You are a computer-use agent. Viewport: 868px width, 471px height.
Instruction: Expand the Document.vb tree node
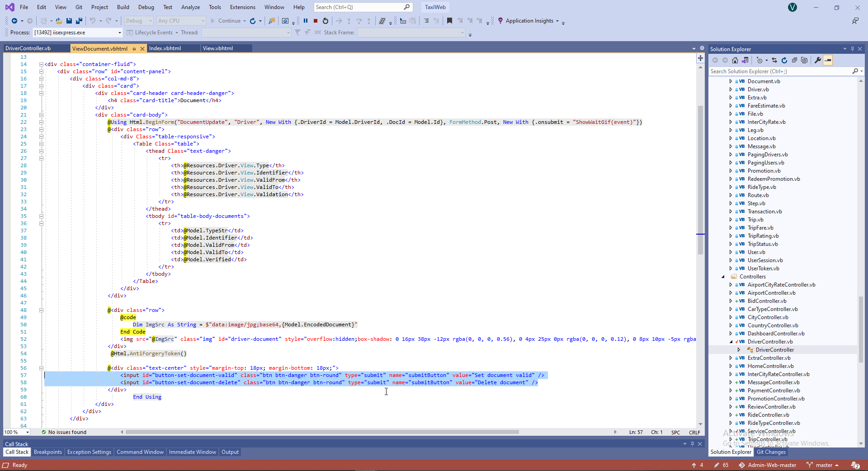click(x=731, y=81)
